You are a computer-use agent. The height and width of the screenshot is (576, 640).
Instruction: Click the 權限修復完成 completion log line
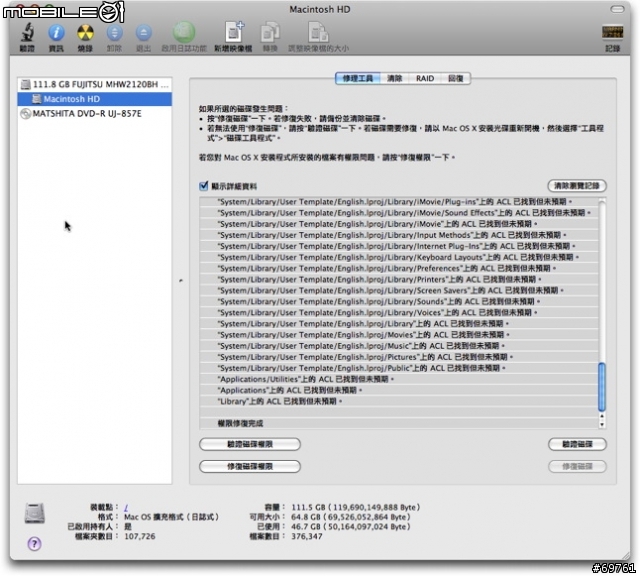click(399, 423)
